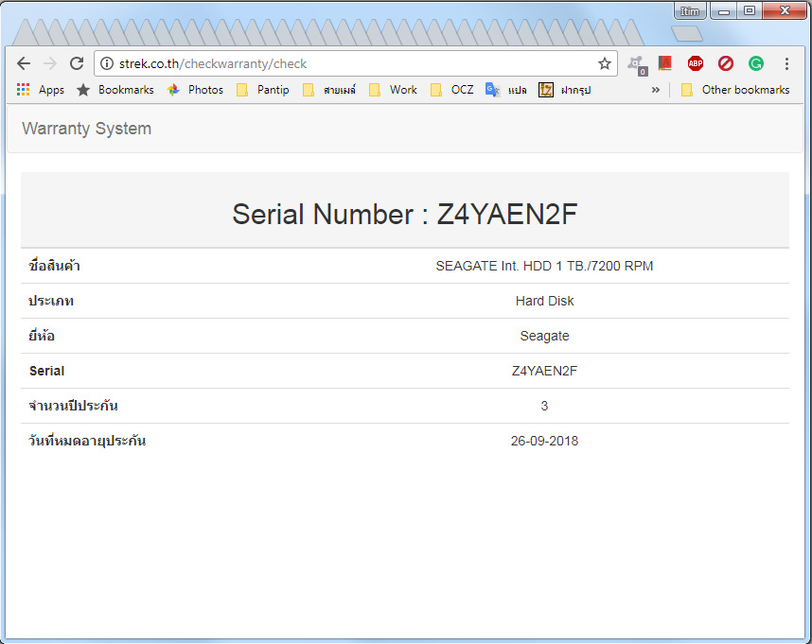Click the Z4YAEN2F value in Serial row
Screen dimensions: 812x644
[x=544, y=371]
